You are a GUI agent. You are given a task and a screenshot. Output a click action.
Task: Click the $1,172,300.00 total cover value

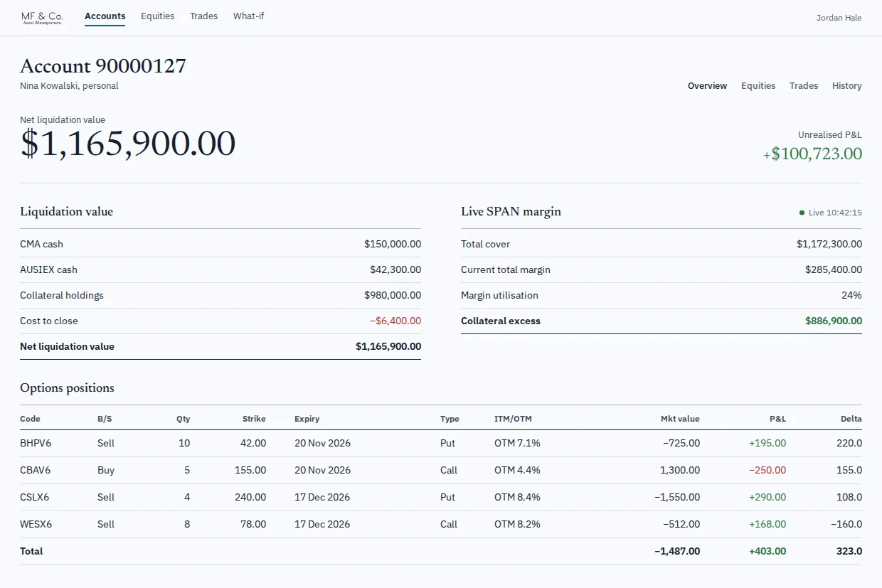[829, 244]
